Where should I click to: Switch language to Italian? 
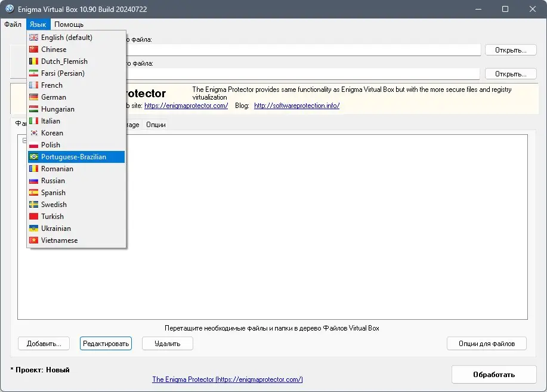[76, 121]
